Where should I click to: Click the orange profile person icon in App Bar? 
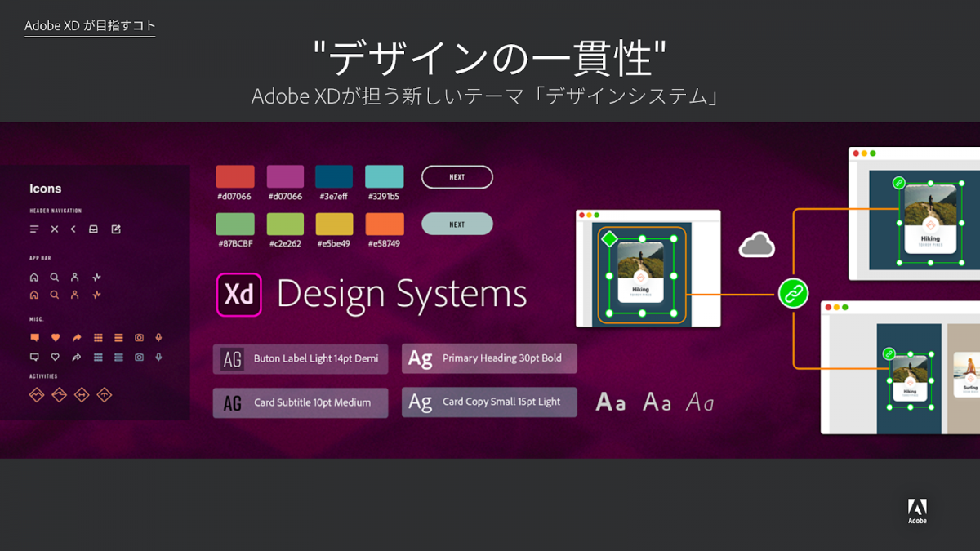click(75, 295)
